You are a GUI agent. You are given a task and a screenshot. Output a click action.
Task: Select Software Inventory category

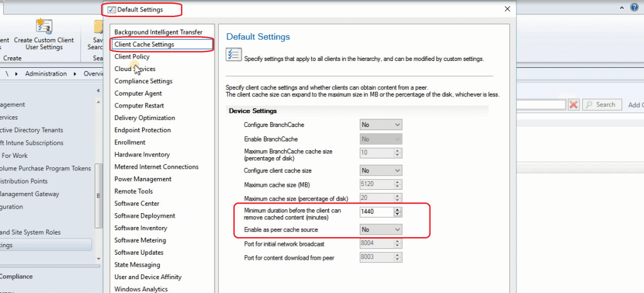140,228
